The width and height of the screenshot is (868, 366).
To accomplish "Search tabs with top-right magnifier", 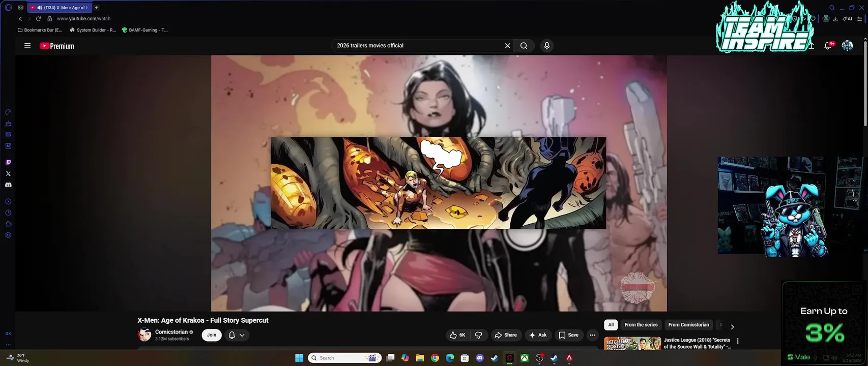I will (x=832, y=8).
